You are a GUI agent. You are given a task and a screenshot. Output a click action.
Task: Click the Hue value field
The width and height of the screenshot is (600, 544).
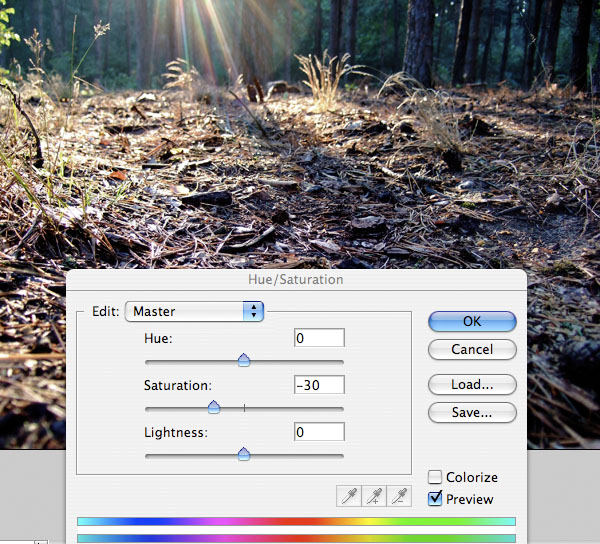[x=319, y=338]
